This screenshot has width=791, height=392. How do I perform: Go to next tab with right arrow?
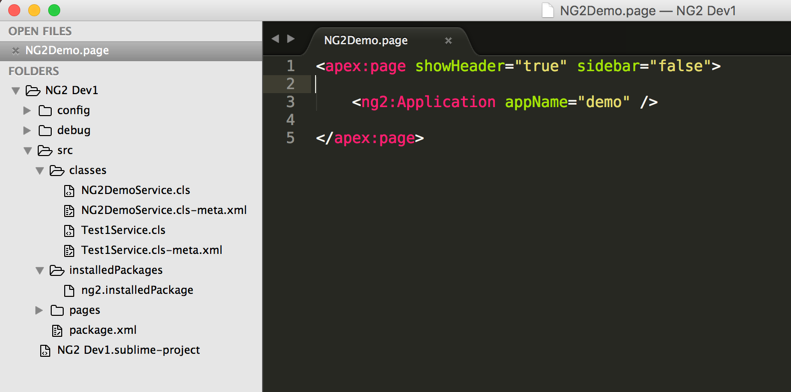291,39
